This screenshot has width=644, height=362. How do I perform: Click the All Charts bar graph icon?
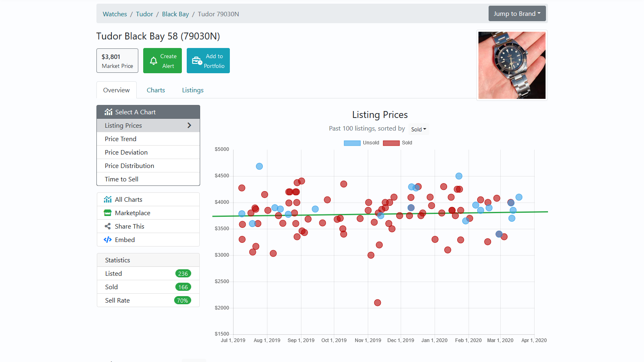pyautogui.click(x=107, y=199)
